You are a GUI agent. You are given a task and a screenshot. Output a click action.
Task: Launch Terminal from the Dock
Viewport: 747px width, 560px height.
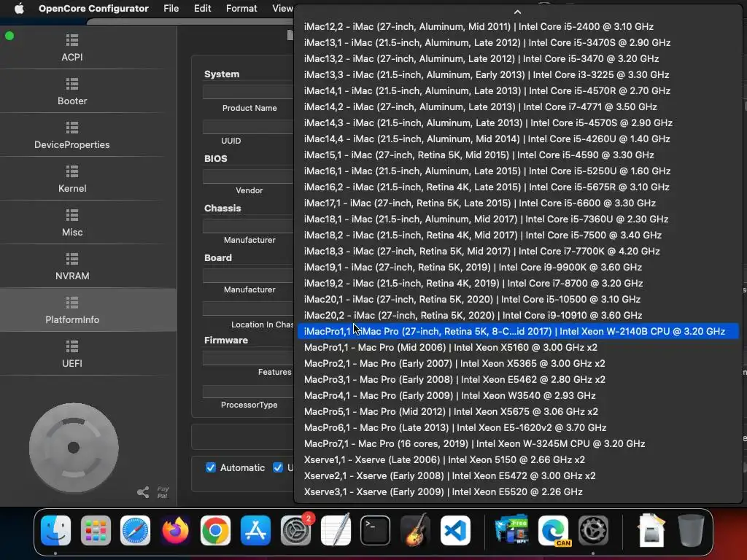[x=376, y=530]
